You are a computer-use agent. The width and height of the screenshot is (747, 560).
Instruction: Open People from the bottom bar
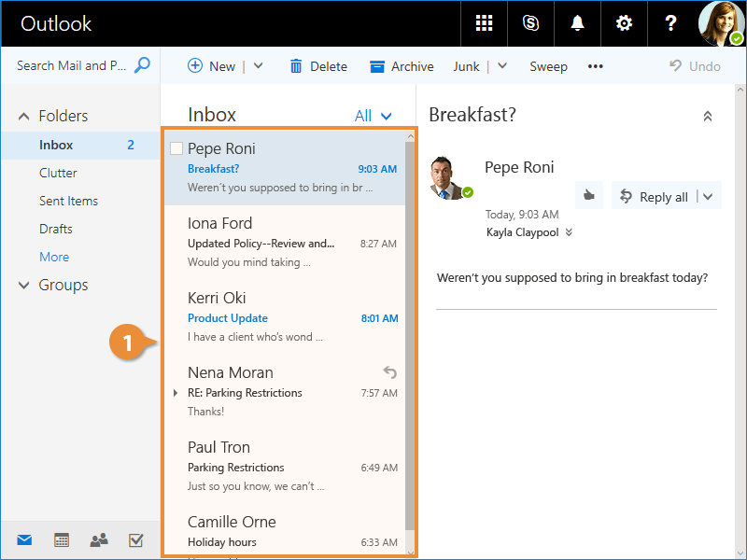pos(98,539)
